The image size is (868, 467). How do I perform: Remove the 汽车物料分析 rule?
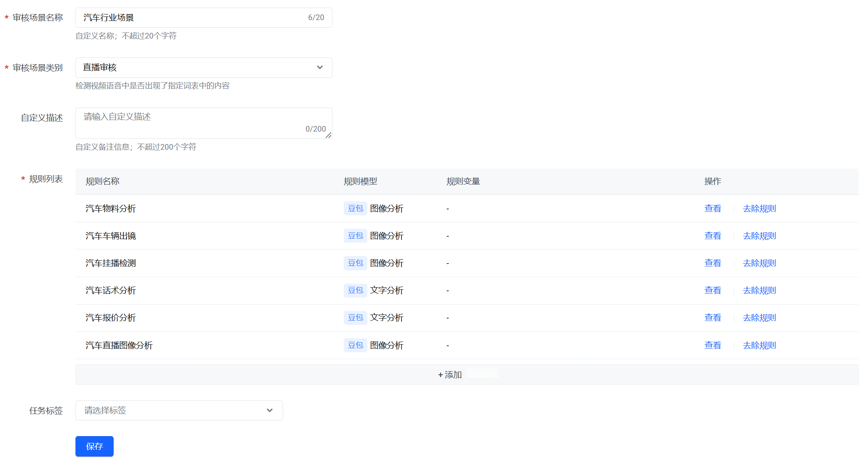(759, 209)
